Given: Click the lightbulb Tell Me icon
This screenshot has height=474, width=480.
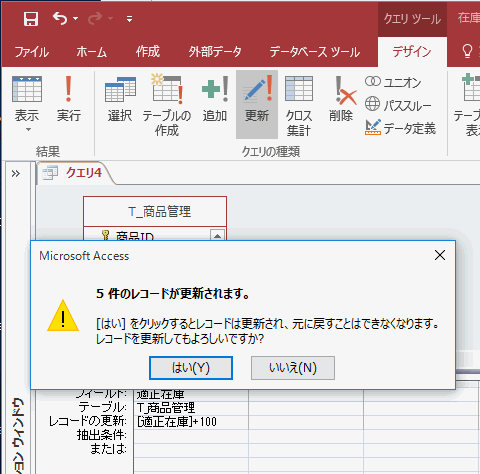Looking at the screenshot, I should click(467, 51).
